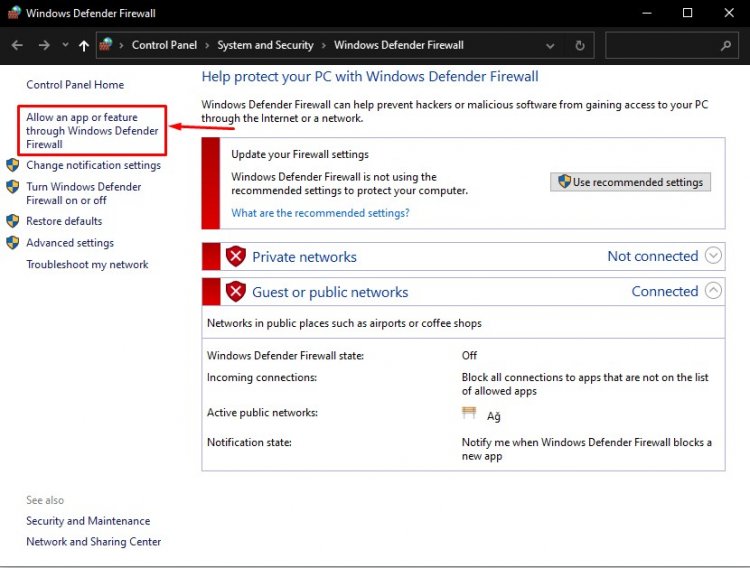Viewport: 750px width, 568px height.
Task: Open the address bar history dropdown
Action: [x=550, y=46]
